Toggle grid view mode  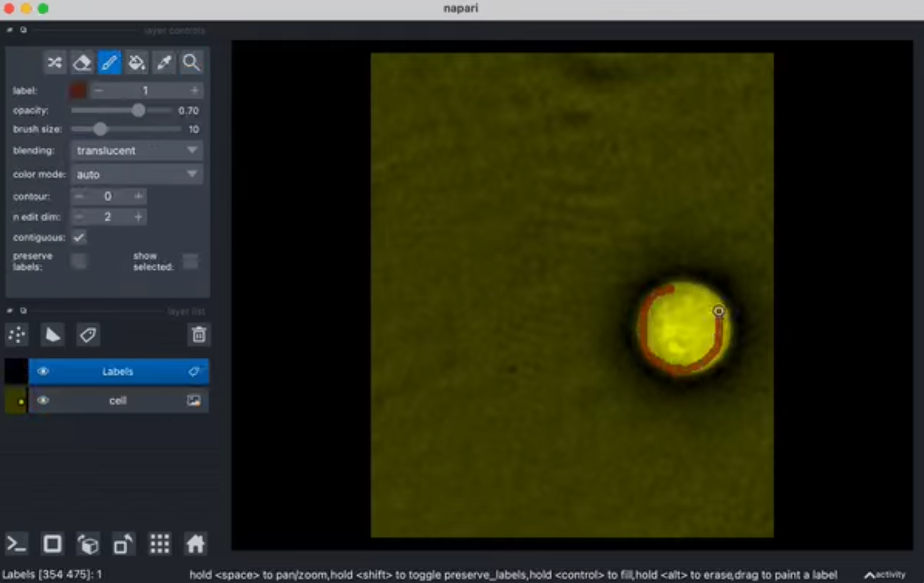click(159, 543)
